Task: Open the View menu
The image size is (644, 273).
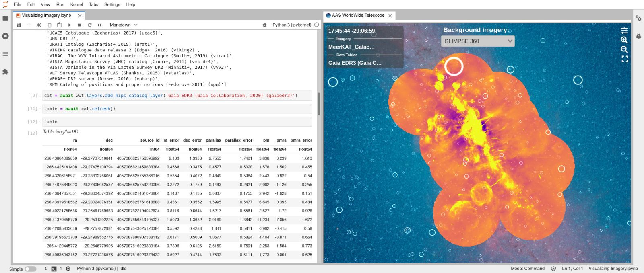Action: coord(45,4)
